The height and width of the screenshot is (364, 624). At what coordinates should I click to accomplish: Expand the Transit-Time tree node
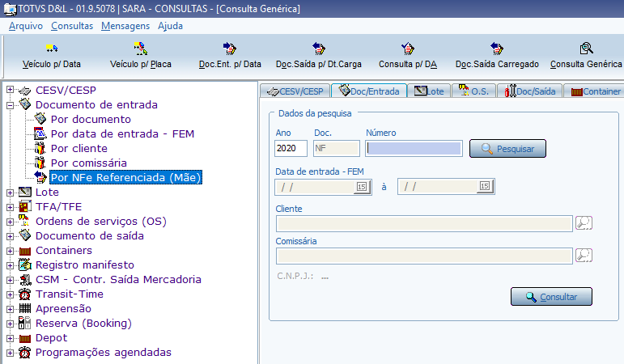pos(10,294)
